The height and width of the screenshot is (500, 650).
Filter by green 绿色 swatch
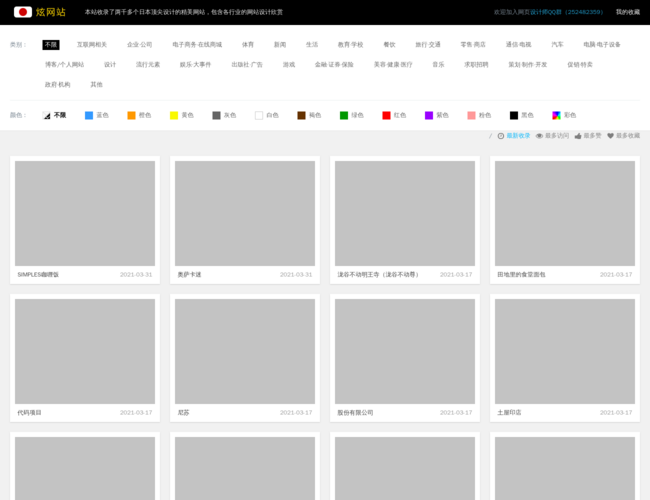pos(344,116)
